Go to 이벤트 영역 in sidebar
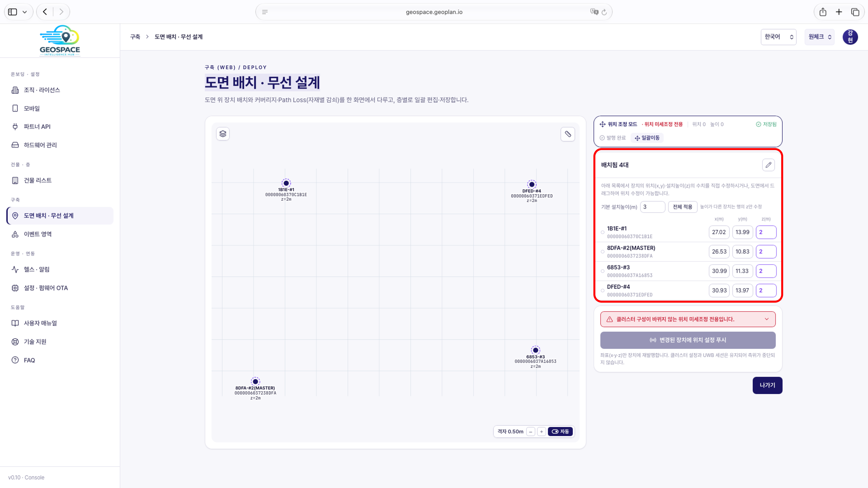 60,234
